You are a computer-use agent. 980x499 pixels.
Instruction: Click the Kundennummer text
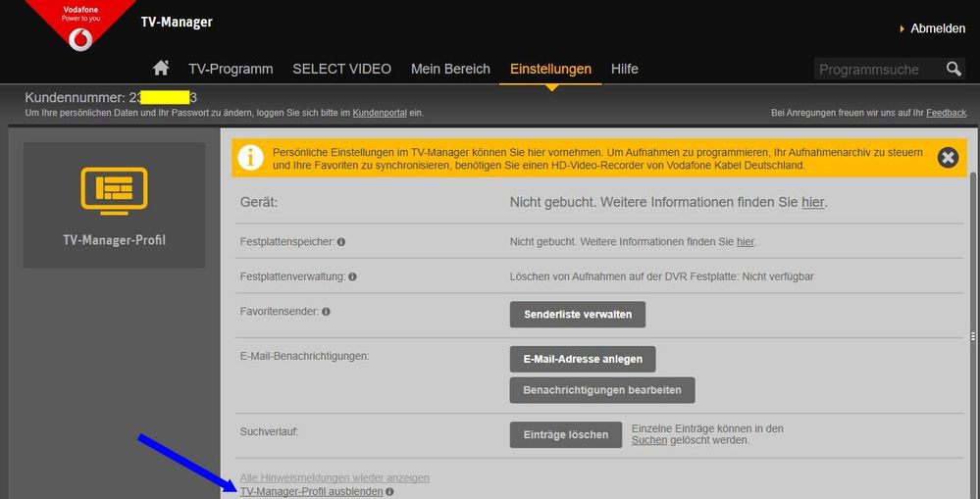pyautogui.click(x=111, y=98)
